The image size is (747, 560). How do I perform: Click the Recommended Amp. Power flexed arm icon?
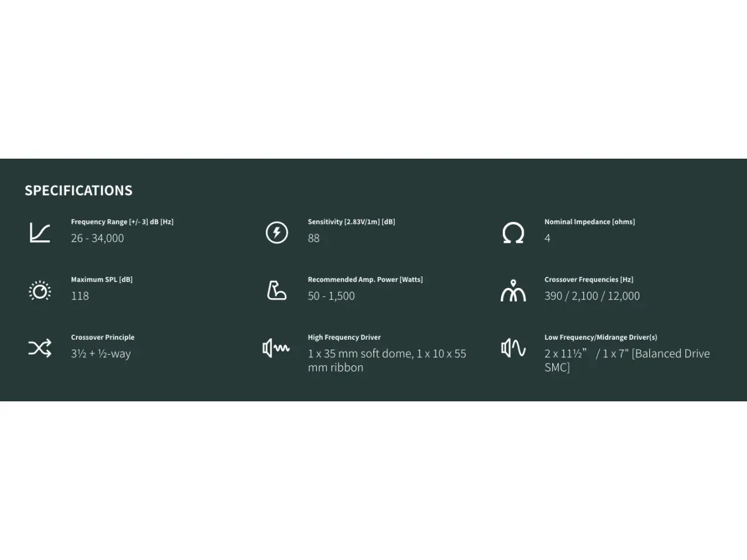(x=276, y=291)
